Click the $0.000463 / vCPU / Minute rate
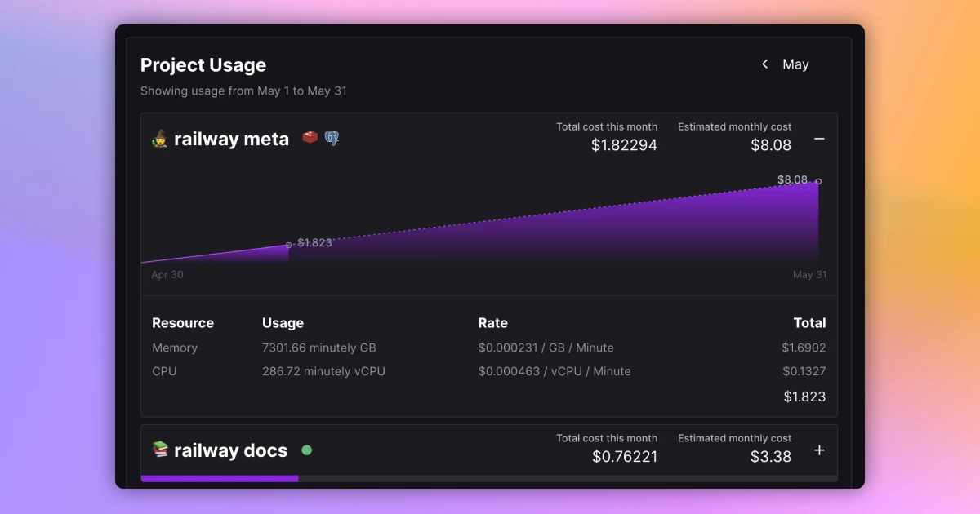 pyautogui.click(x=555, y=371)
